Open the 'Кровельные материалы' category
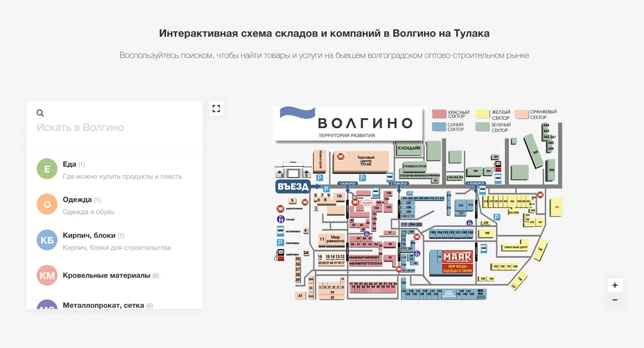This screenshot has width=644, height=348. point(114,276)
